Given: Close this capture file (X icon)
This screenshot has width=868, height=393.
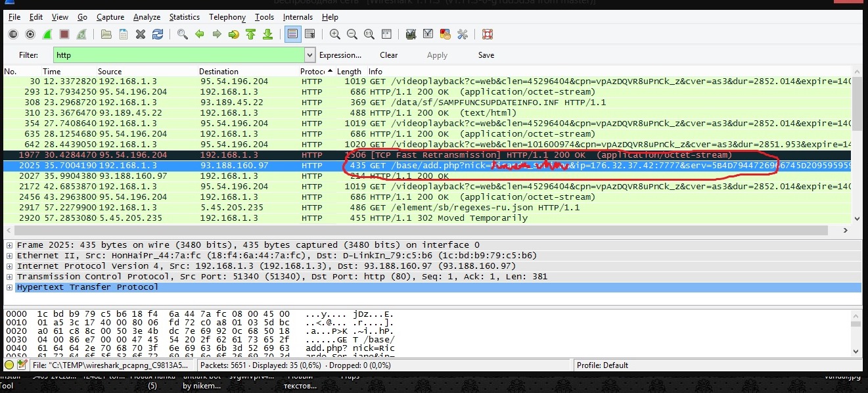Looking at the screenshot, I should [x=140, y=34].
